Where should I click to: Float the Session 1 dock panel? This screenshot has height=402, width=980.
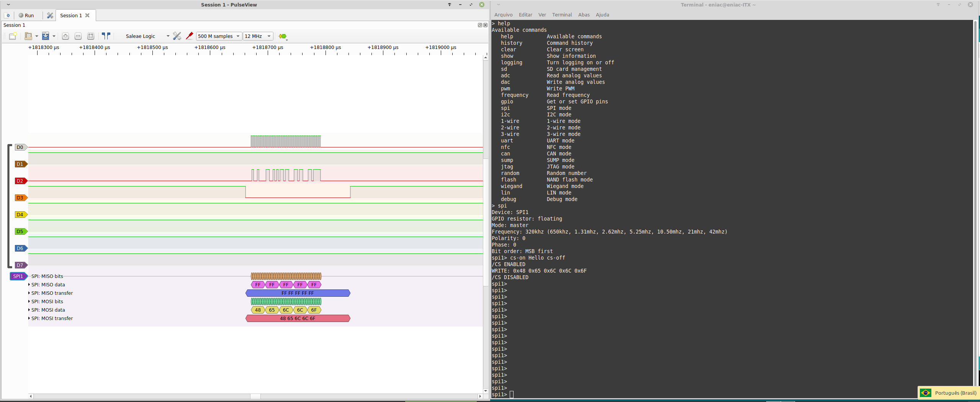click(480, 25)
